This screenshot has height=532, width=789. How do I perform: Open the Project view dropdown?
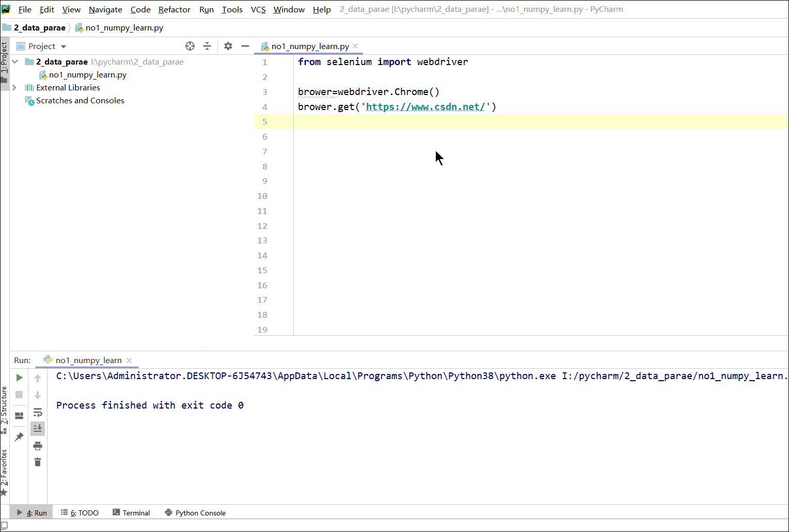click(x=64, y=46)
